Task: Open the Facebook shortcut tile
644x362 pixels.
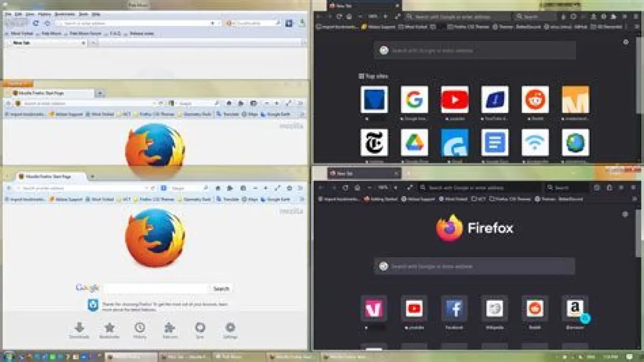Action: [x=455, y=308]
